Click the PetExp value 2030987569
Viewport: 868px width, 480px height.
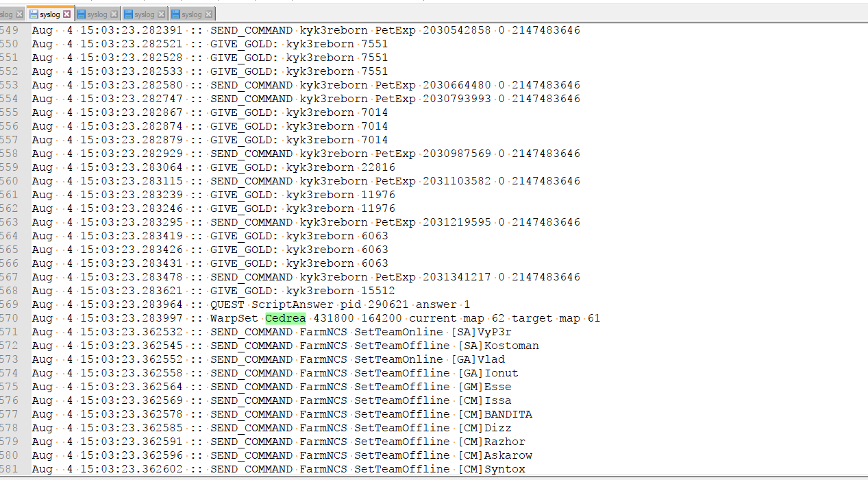coord(457,154)
